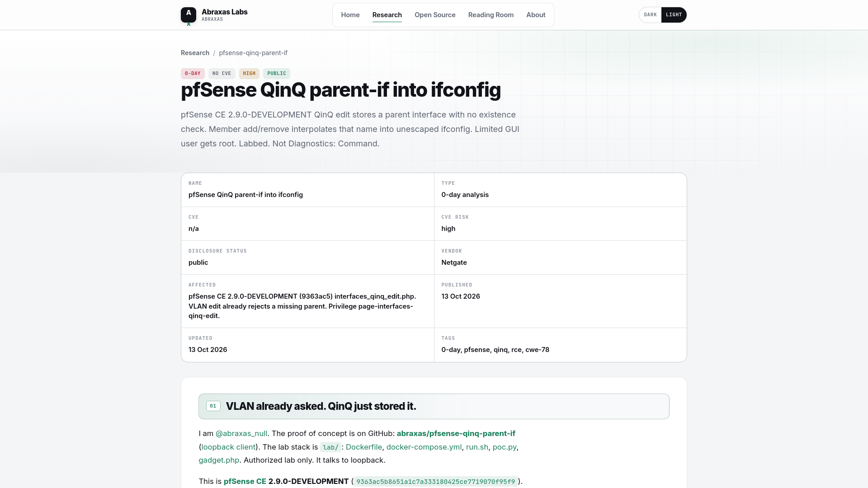Open the gadget.php link
This screenshot has width=868, height=488.
[219, 460]
